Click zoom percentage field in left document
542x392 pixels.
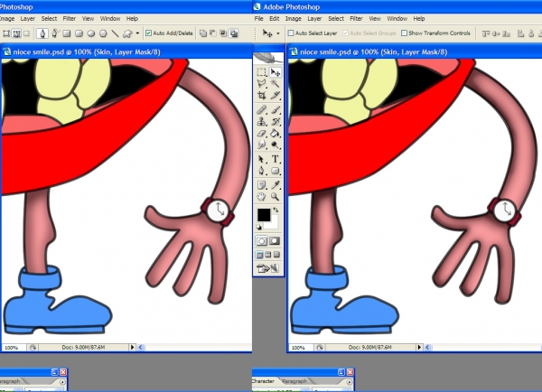[13, 348]
